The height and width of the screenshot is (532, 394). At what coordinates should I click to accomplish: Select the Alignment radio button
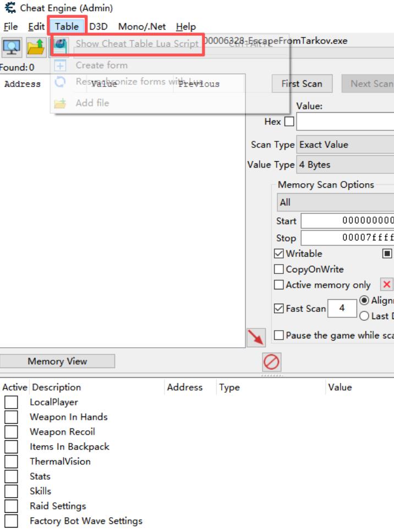click(364, 300)
